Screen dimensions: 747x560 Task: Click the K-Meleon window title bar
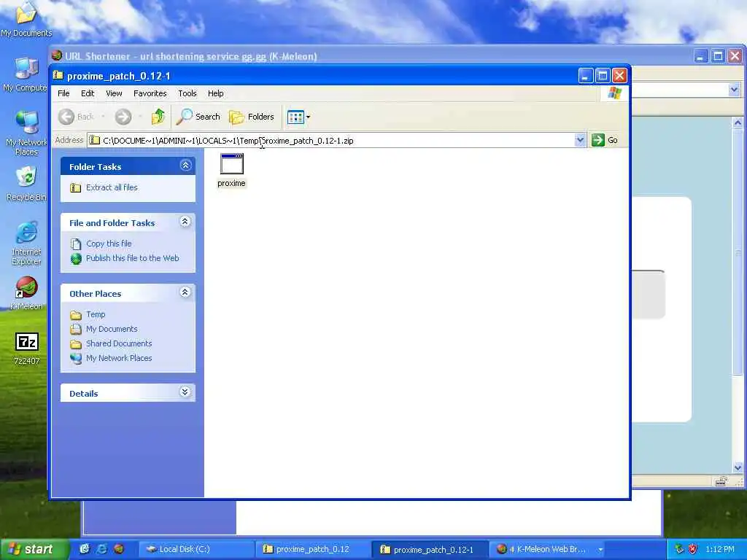pos(371,55)
